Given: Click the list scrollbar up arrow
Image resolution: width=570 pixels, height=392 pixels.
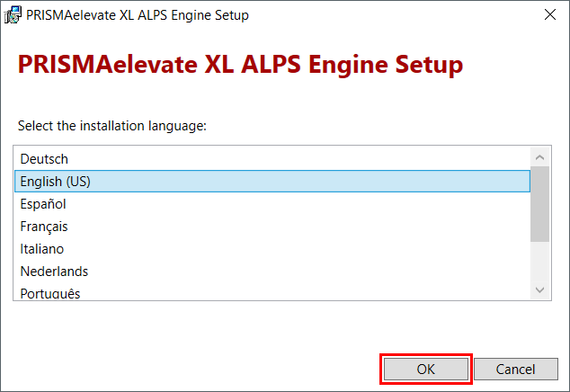Looking at the screenshot, I should (539, 157).
